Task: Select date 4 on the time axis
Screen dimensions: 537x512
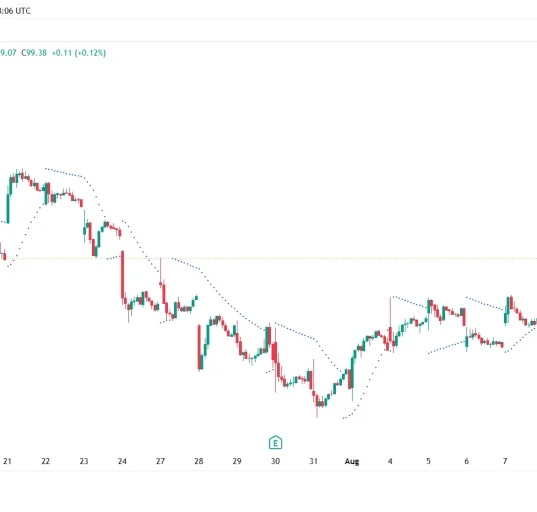Action: pyautogui.click(x=390, y=461)
